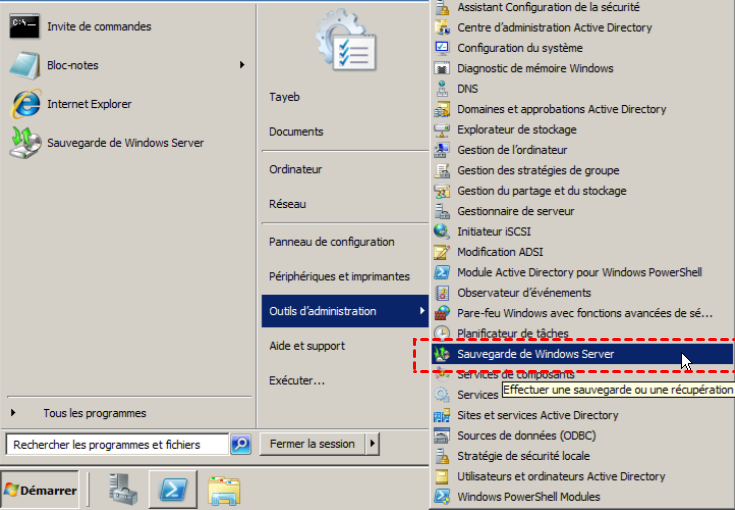
Task: Click the Assistant Configuration de la sécurité icon
Action: (442, 7)
